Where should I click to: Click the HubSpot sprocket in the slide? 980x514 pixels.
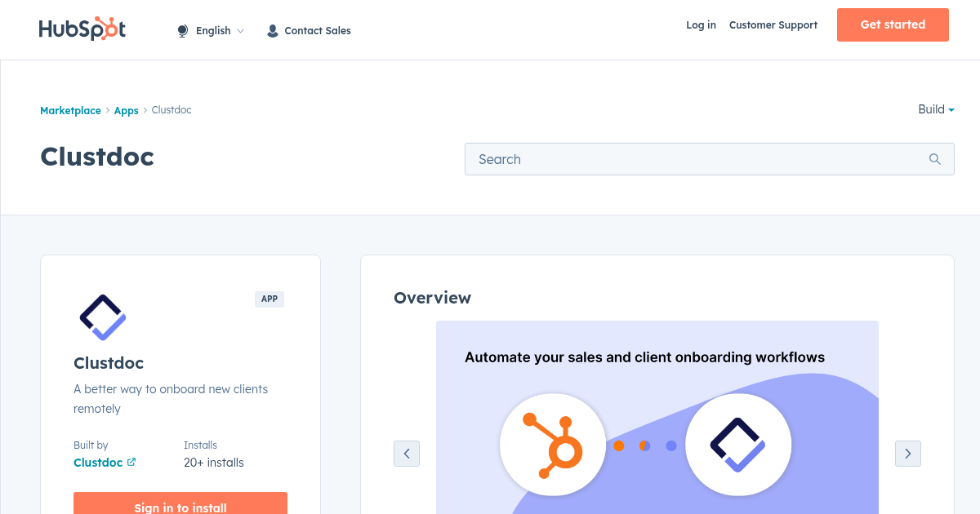point(553,445)
